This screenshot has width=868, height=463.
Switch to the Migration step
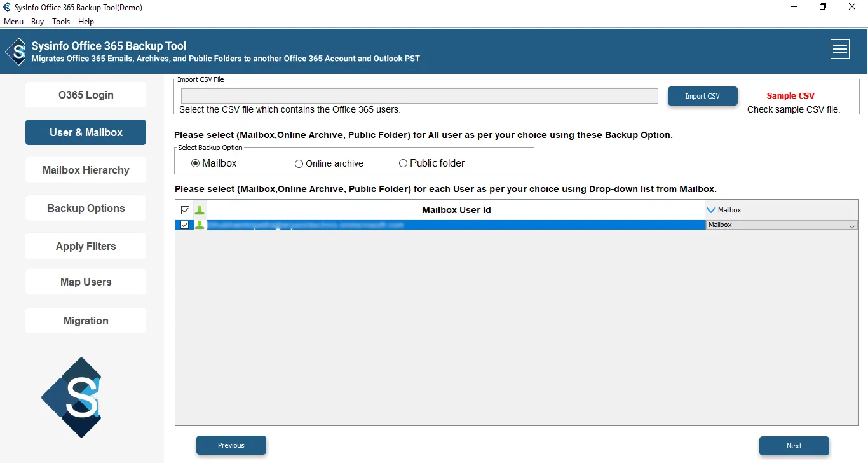(x=86, y=321)
